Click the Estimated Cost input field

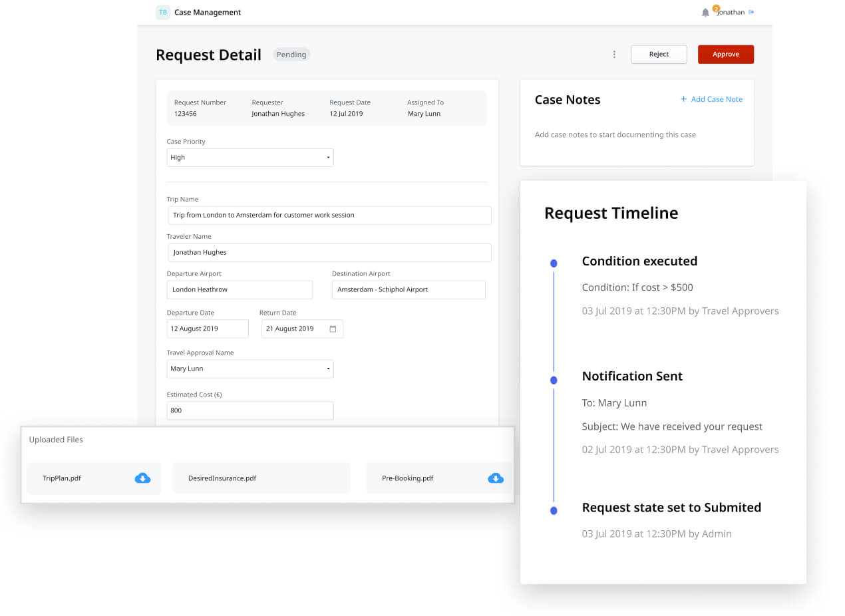[x=250, y=410]
